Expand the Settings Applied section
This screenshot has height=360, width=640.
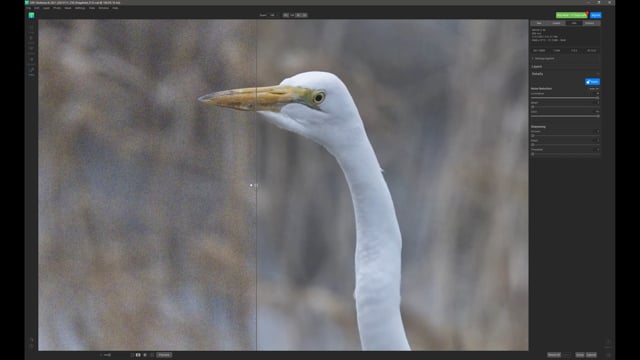coord(544,58)
